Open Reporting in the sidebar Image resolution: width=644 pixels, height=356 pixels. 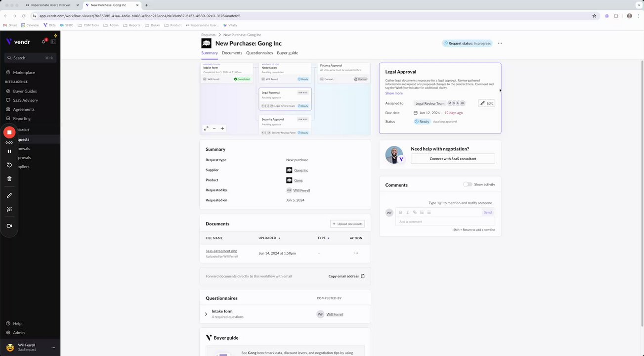(x=22, y=119)
